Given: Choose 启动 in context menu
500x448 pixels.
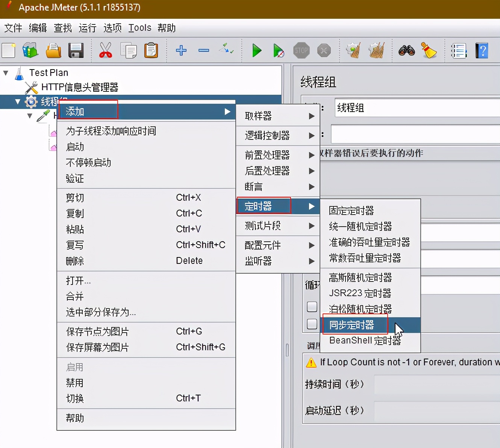Looking at the screenshot, I should (146, 147).
